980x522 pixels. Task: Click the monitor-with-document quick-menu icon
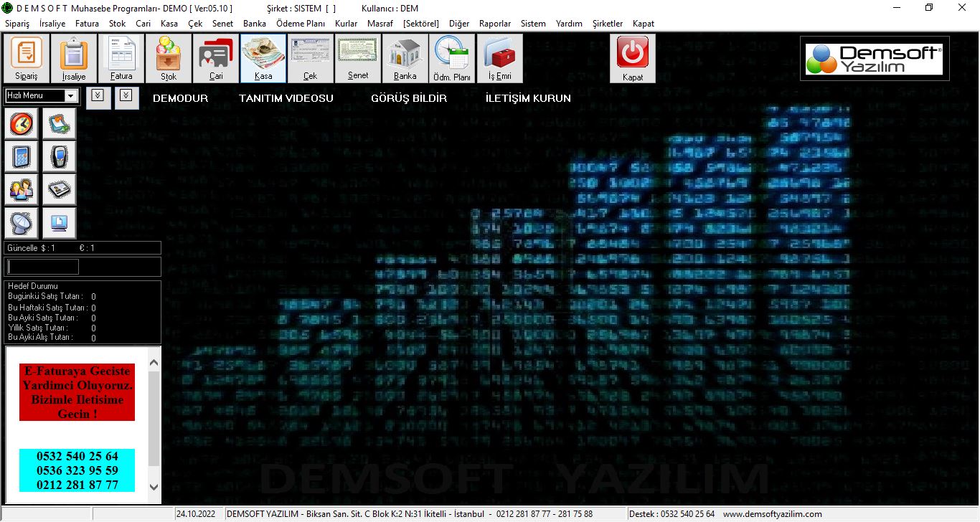click(x=59, y=223)
